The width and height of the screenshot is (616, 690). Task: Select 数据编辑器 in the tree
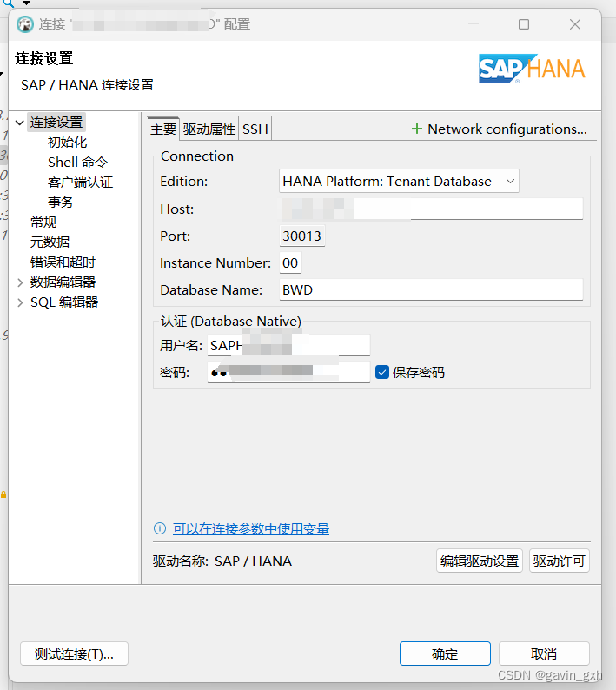coord(63,282)
